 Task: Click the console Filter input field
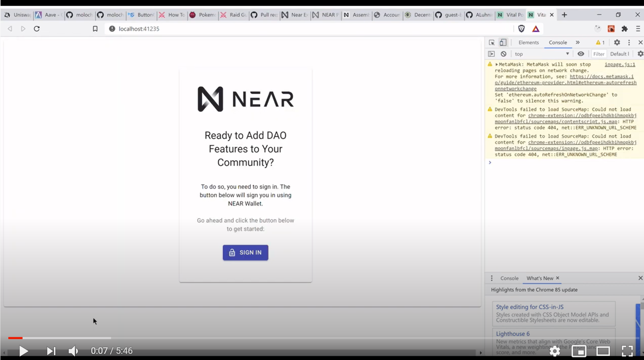coord(599,54)
